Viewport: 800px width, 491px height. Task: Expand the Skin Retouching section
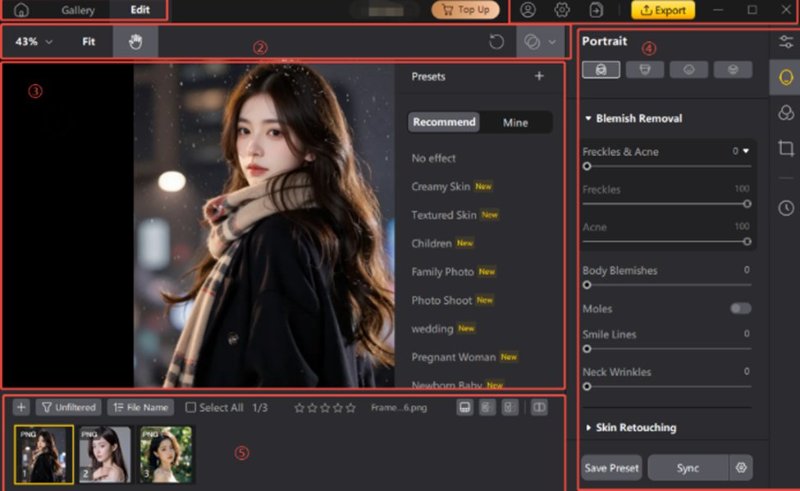tap(588, 428)
